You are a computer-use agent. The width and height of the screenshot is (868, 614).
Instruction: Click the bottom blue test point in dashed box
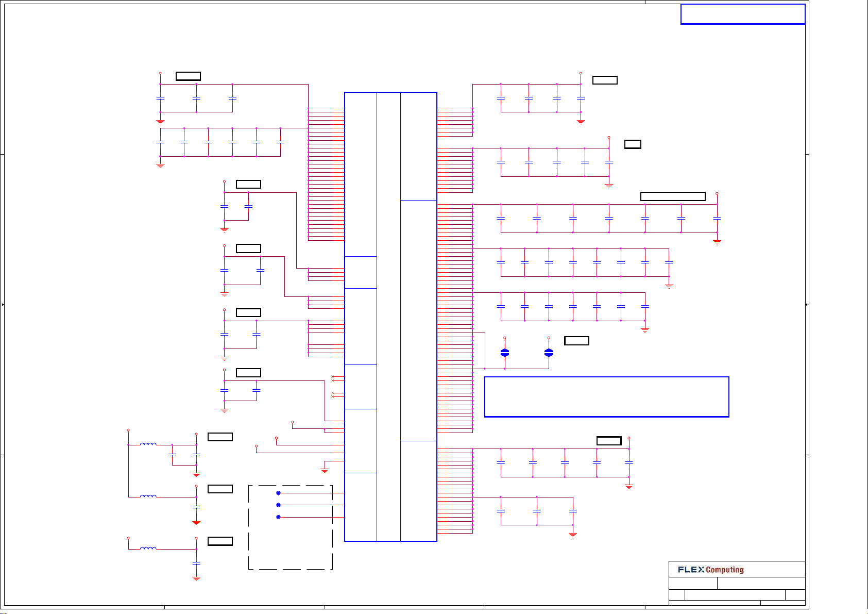click(278, 517)
